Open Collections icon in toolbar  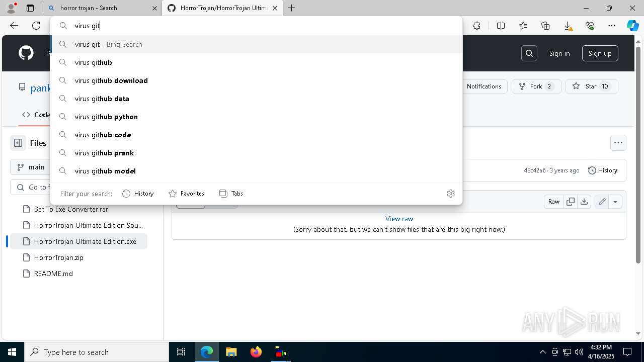pyautogui.click(x=545, y=26)
